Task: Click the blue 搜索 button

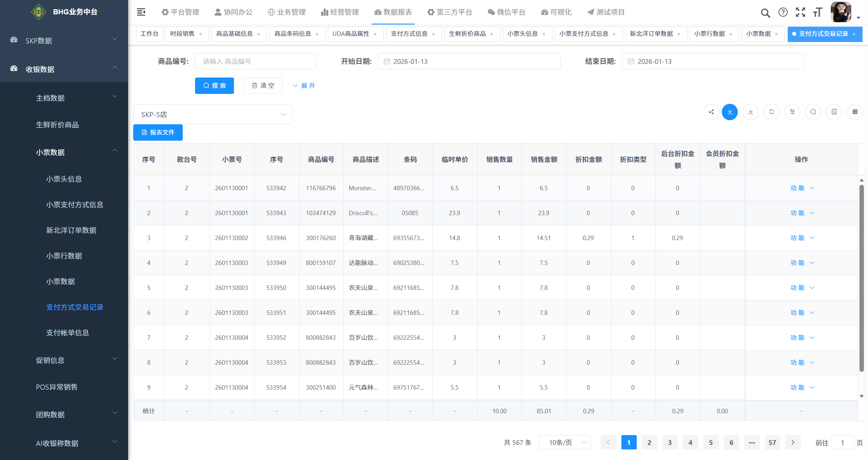Action: pos(214,86)
